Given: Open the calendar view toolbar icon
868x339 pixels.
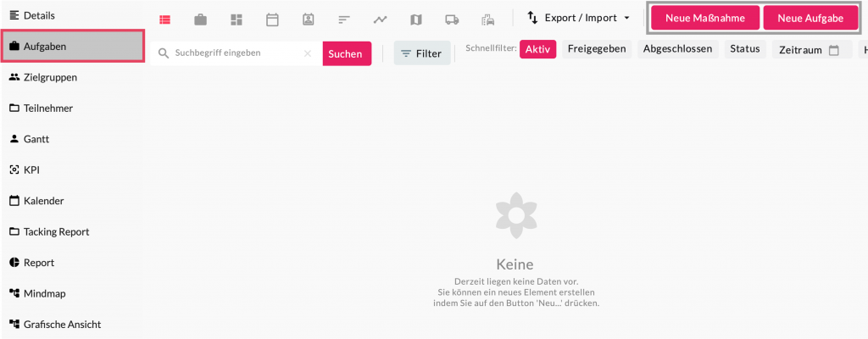Looking at the screenshot, I should pyautogui.click(x=272, y=19).
